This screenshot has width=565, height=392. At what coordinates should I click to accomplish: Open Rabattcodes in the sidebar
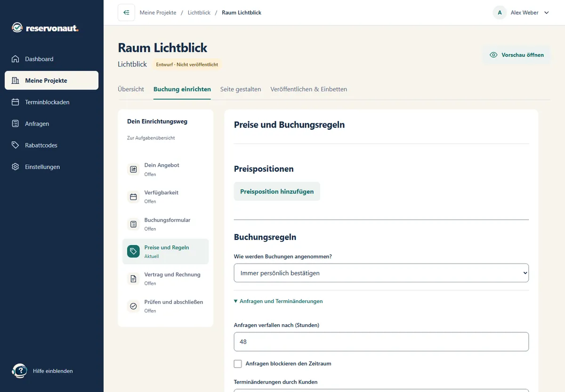coord(52,145)
